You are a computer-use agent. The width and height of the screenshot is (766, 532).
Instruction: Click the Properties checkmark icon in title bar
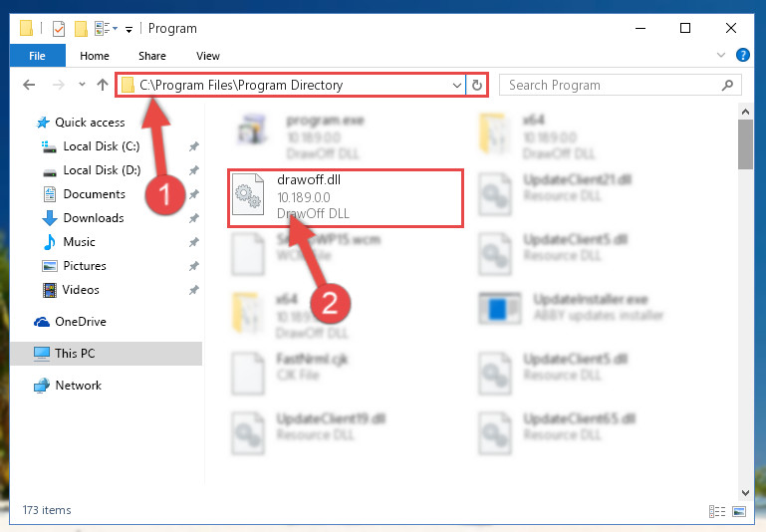point(58,29)
